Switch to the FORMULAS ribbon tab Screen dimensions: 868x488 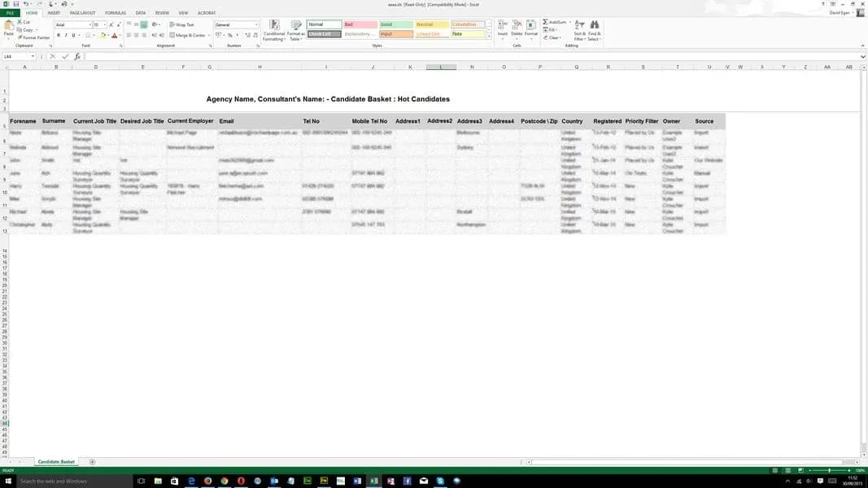click(x=115, y=13)
